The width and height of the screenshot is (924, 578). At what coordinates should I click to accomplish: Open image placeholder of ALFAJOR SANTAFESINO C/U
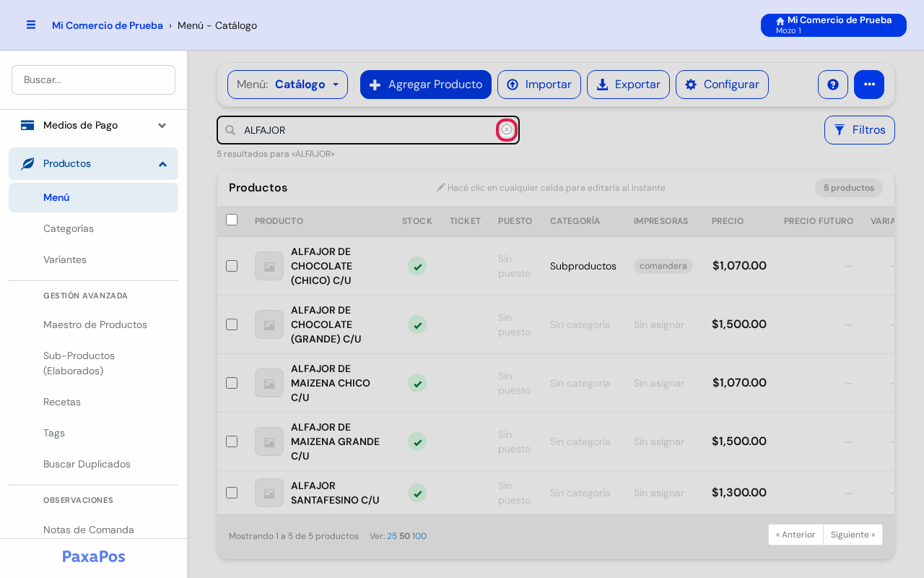(x=269, y=493)
